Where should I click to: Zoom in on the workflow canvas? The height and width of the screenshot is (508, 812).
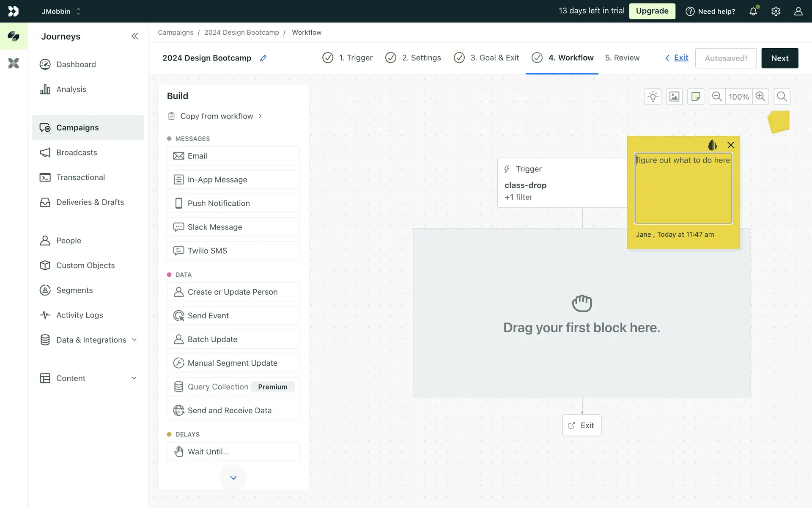pyautogui.click(x=760, y=97)
